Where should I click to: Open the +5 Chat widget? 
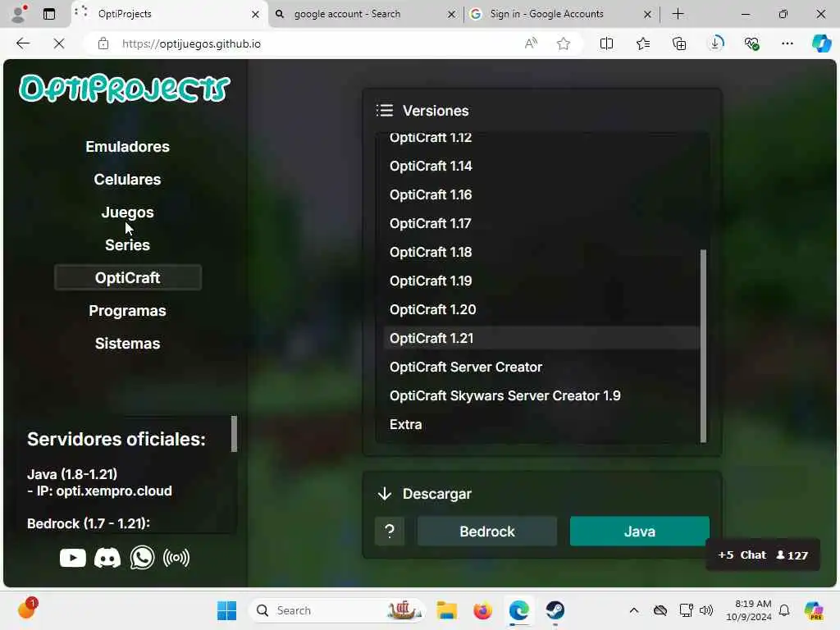(763, 555)
